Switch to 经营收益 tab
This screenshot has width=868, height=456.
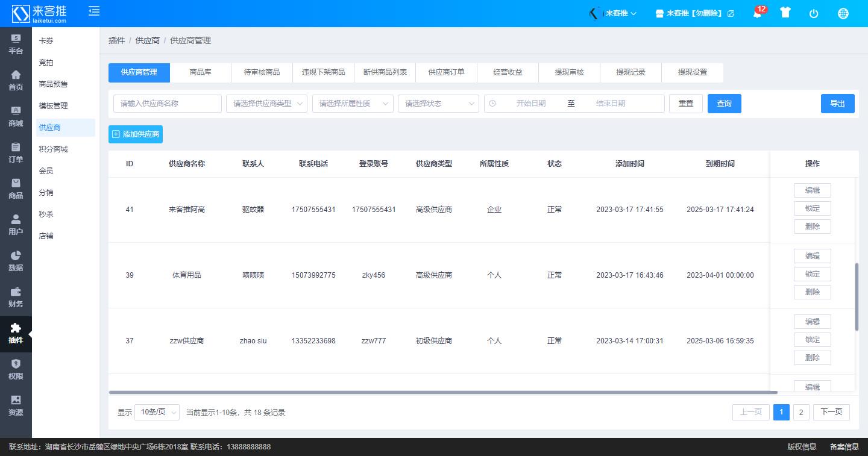coord(508,72)
